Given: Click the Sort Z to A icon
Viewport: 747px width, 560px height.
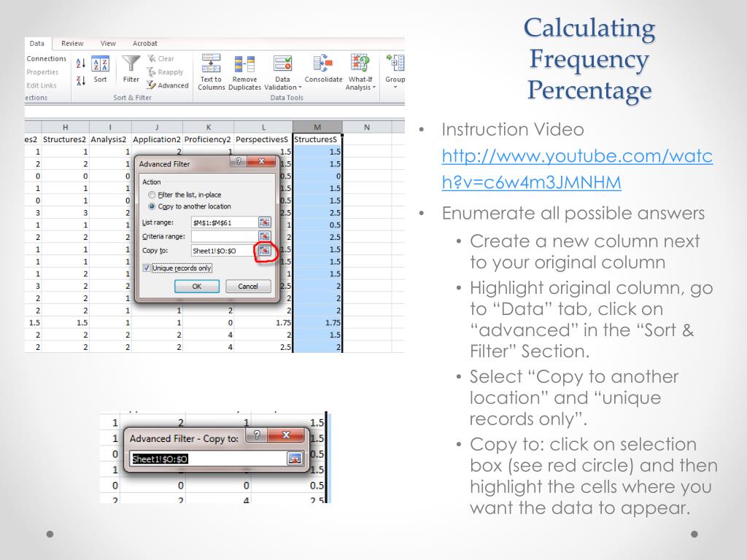Looking at the screenshot, I should (81, 81).
